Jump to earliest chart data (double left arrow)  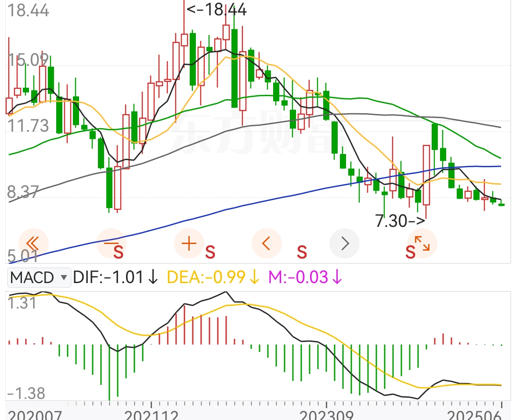[33, 244]
